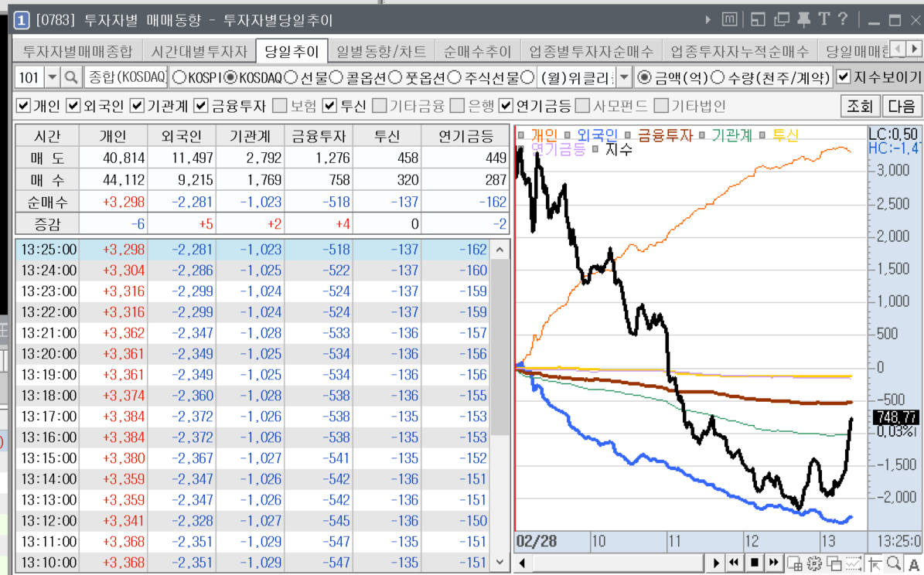Uncheck the 외국인 checkbox
Screen dimensions: 924x575
coord(73,106)
